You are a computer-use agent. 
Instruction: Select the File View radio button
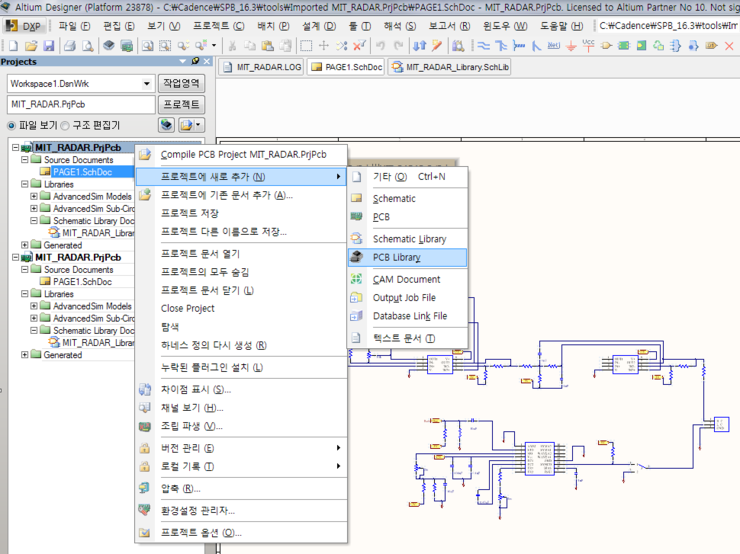(11, 126)
